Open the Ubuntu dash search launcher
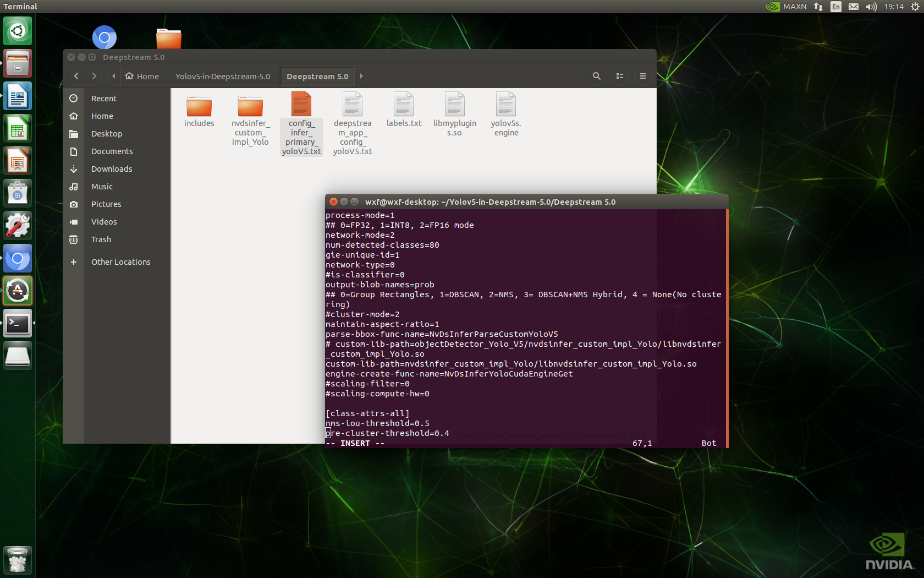This screenshot has width=924, height=578. tap(18, 31)
